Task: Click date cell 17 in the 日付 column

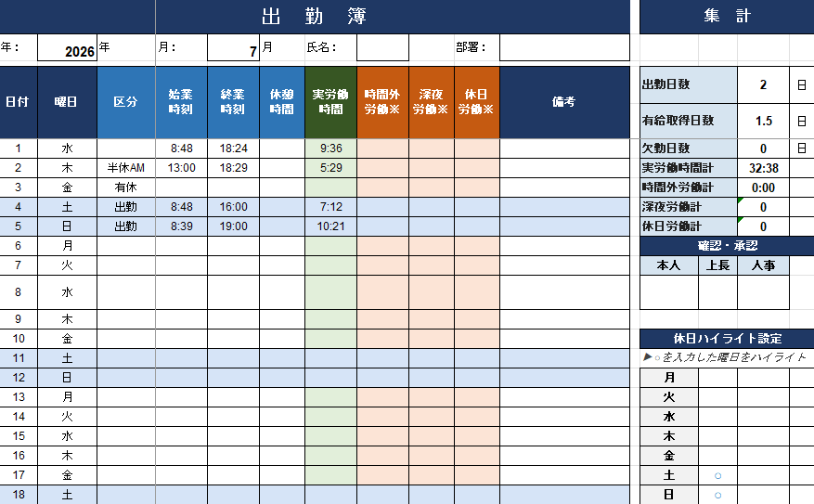Action: pyautogui.click(x=19, y=475)
